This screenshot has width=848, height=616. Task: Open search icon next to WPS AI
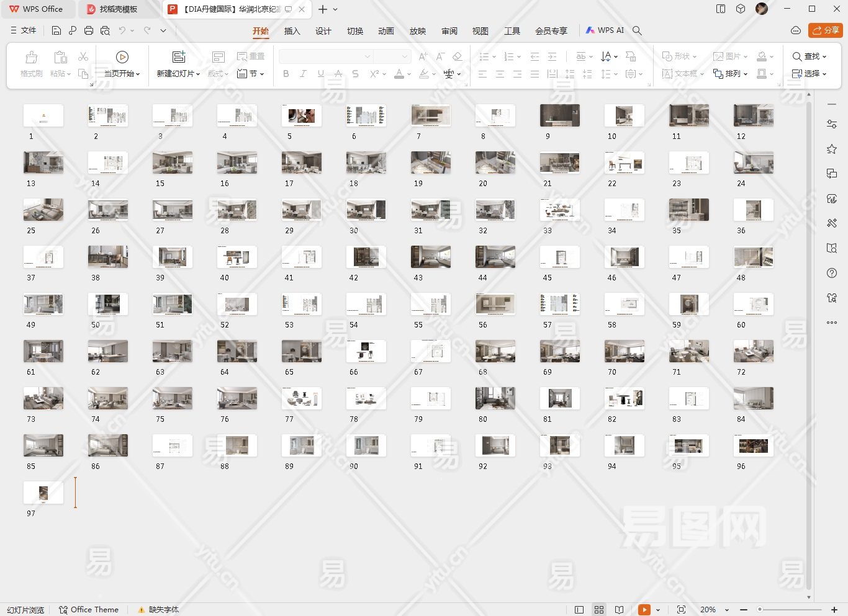[637, 30]
